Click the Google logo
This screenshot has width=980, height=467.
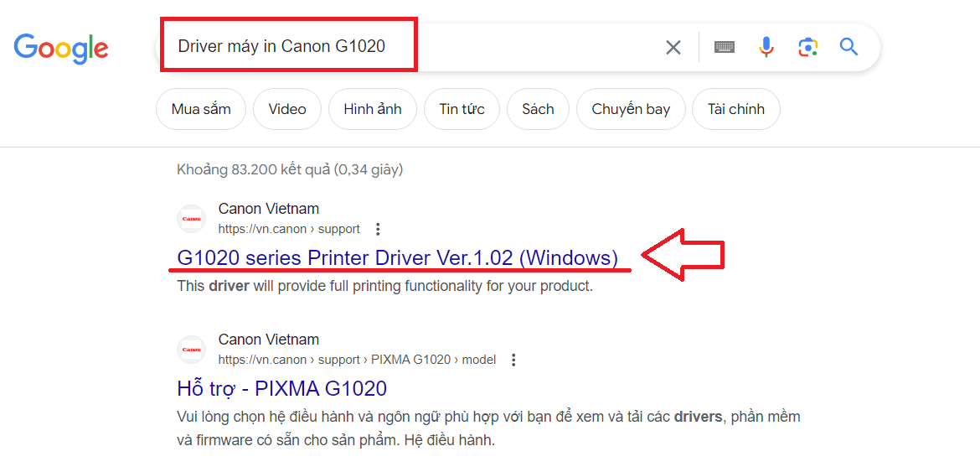point(61,48)
